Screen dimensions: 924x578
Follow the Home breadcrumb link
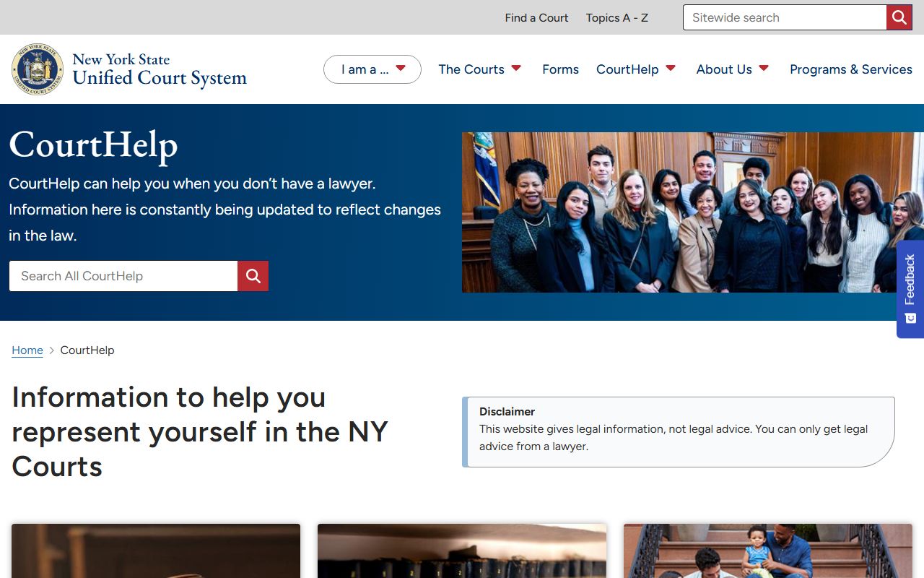click(x=27, y=350)
